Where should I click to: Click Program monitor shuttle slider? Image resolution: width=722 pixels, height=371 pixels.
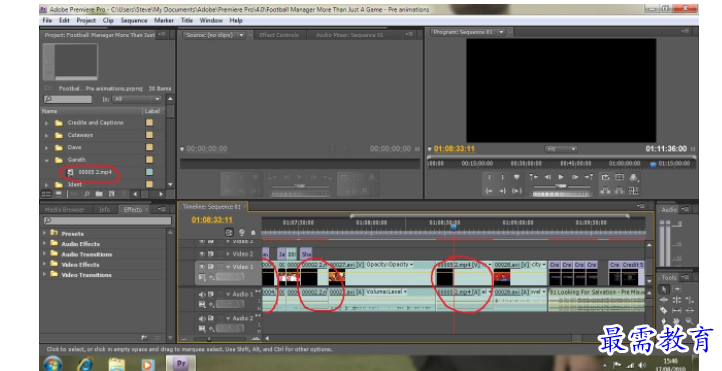pyautogui.click(x=561, y=186)
